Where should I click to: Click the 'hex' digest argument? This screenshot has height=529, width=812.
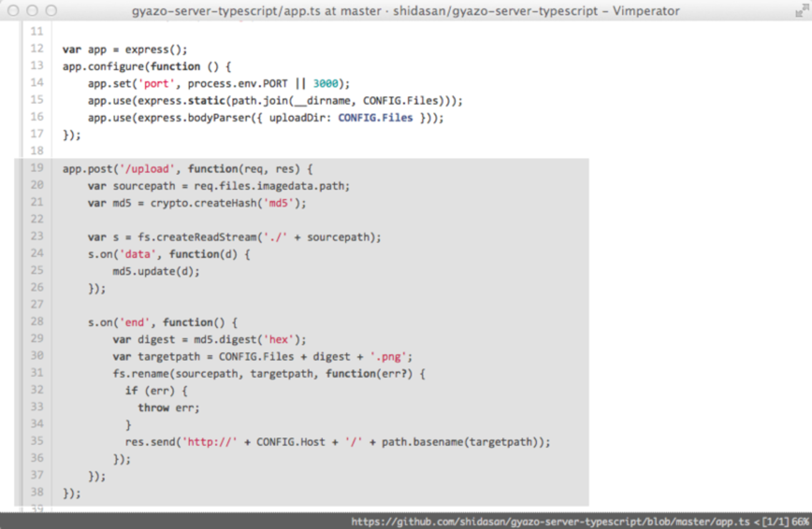click(279, 339)
